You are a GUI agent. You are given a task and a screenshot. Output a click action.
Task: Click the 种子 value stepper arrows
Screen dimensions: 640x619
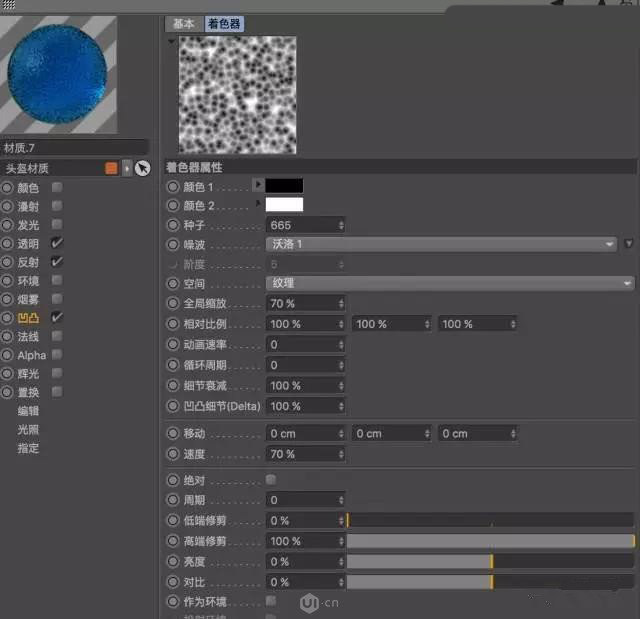coord(341,225)
